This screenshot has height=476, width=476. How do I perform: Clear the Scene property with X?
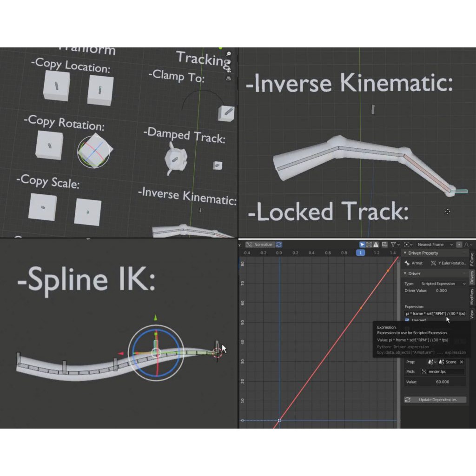pyautogui.click(x=462, y=362)
